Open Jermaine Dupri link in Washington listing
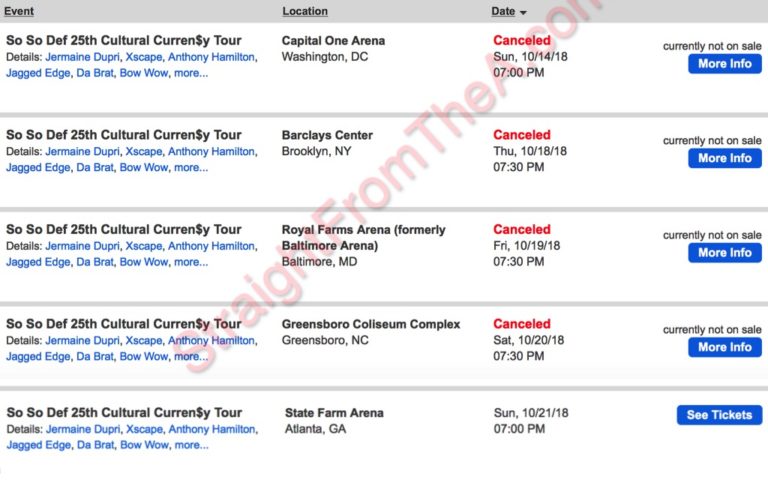768x489 pixels. click(82, 57)
